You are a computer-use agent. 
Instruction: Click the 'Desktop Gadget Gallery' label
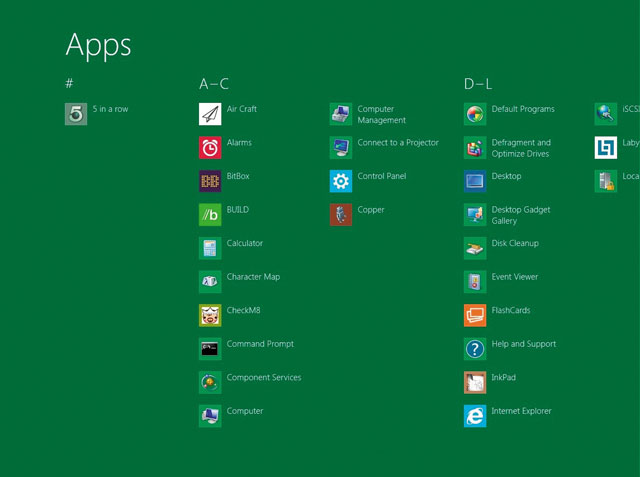pos(521,215)
